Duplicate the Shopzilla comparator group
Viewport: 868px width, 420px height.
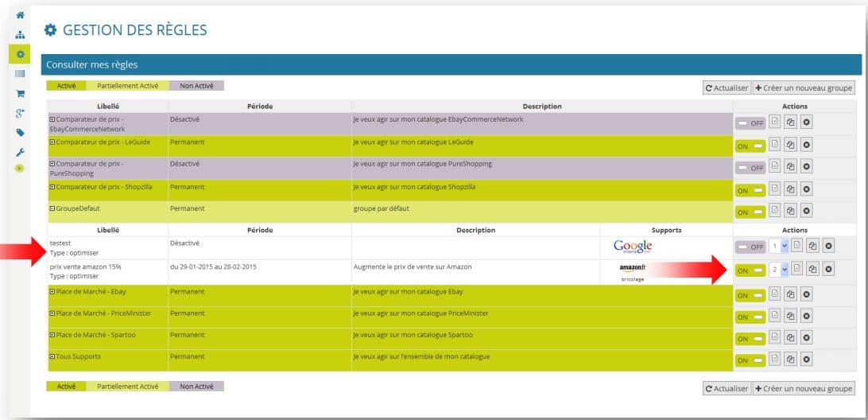(x=790, y=189)
